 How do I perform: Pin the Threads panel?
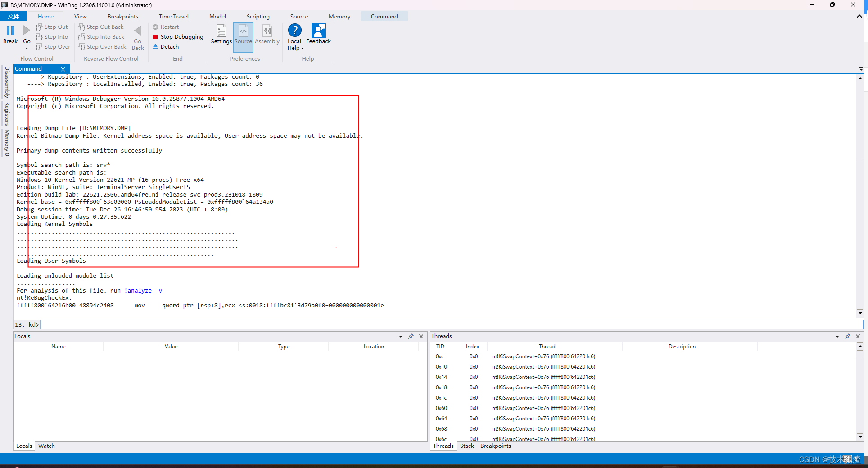pyautogui.click(x=848, y=337)
